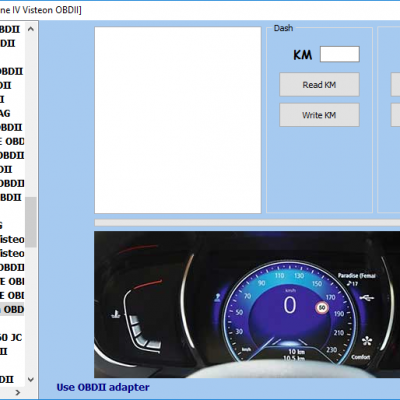Screen dimensions: 400x400
Task: Click the Read KM button
Action: (x=319, y=85)
